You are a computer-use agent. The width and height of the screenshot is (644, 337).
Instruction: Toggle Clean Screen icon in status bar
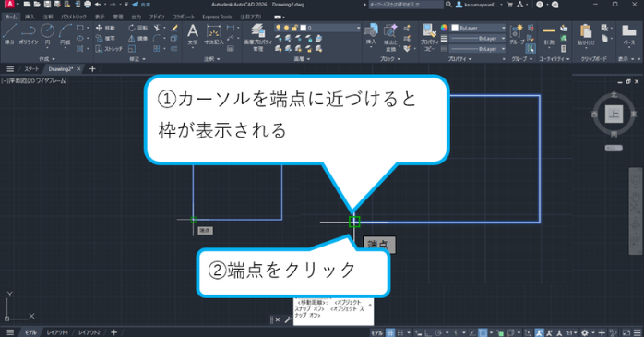coord(626,332)
